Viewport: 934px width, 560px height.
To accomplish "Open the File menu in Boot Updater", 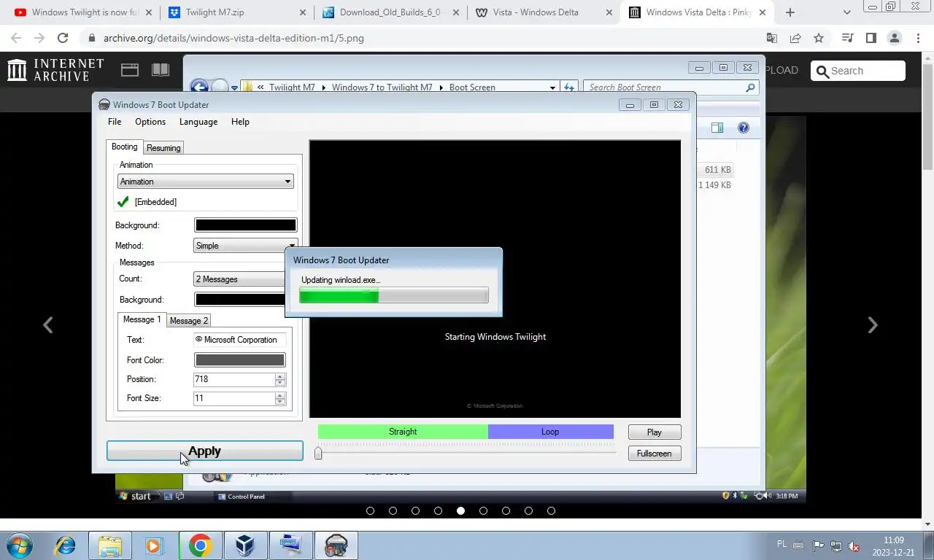I will click(115, 122).
